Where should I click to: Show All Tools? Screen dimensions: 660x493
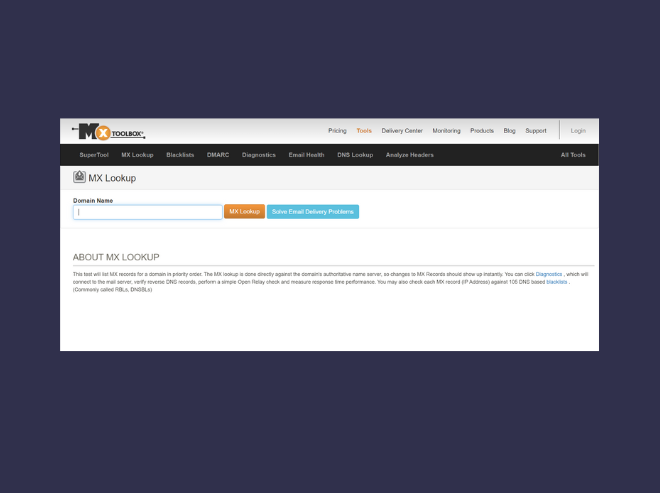[572, 155]
